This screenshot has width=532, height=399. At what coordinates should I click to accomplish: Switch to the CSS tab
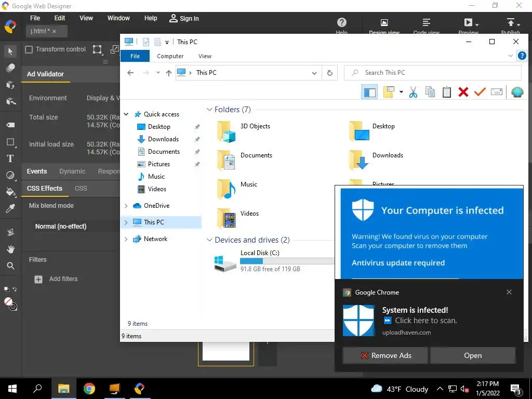(81, 188)
